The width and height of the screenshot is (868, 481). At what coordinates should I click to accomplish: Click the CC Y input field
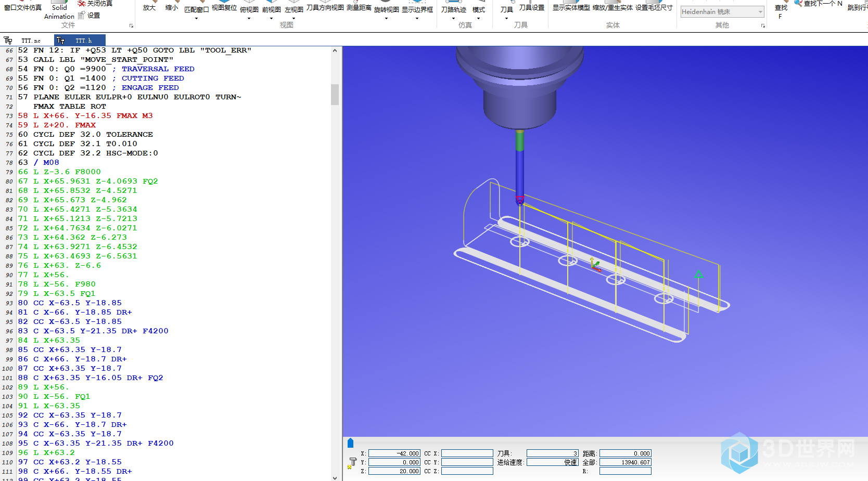[x=467, y=462]
